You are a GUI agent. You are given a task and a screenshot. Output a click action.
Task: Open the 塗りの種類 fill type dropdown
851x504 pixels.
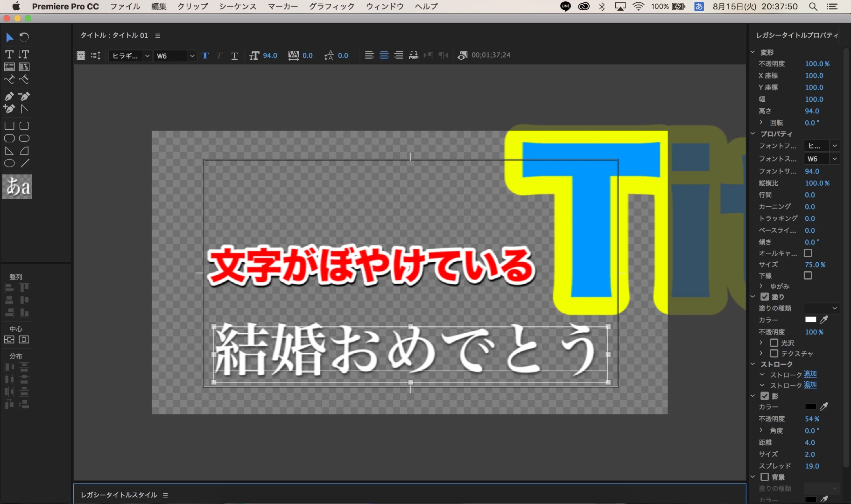(822, 308)
